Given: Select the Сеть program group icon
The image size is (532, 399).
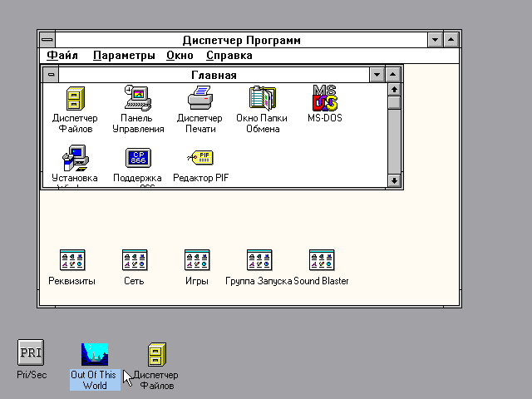Looking at the screenshot, I should pyautogui.click(x=135, y=260).
